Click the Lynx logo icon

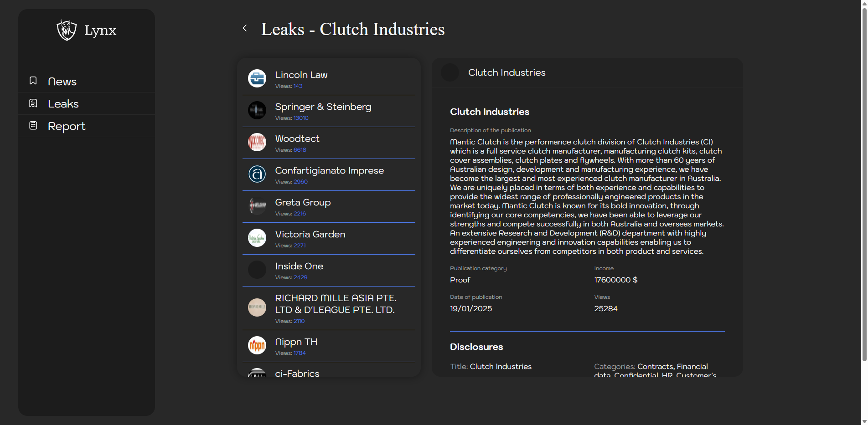(67, 30)
